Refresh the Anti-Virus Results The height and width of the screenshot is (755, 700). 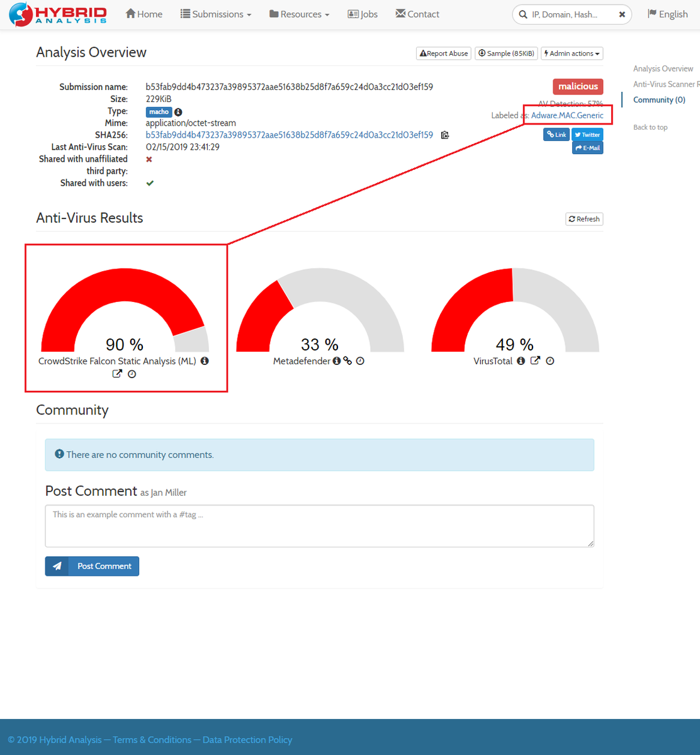click(584, 219)
